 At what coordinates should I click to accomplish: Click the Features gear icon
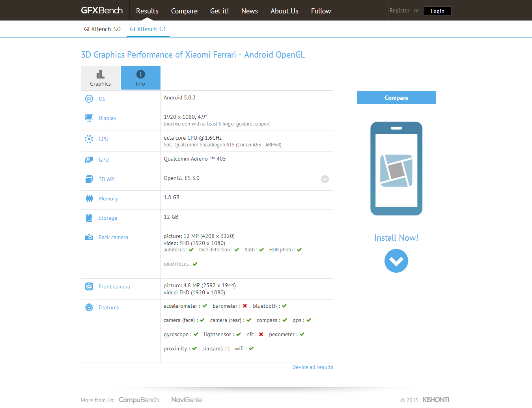coord(89,307)
